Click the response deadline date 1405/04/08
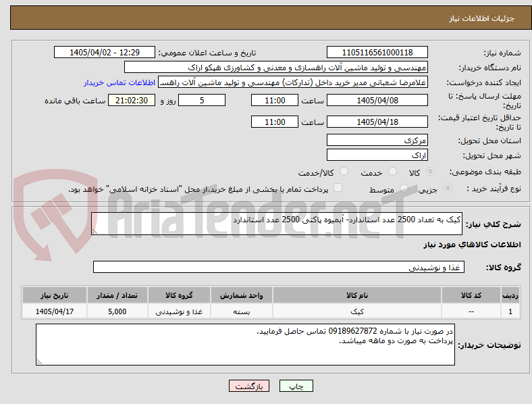Screen dimensions: 532x404 [x=377, y=100]
